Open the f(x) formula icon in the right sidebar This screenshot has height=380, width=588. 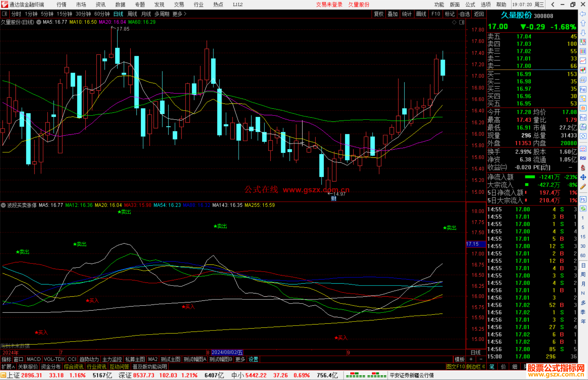[x=583, y=127]
